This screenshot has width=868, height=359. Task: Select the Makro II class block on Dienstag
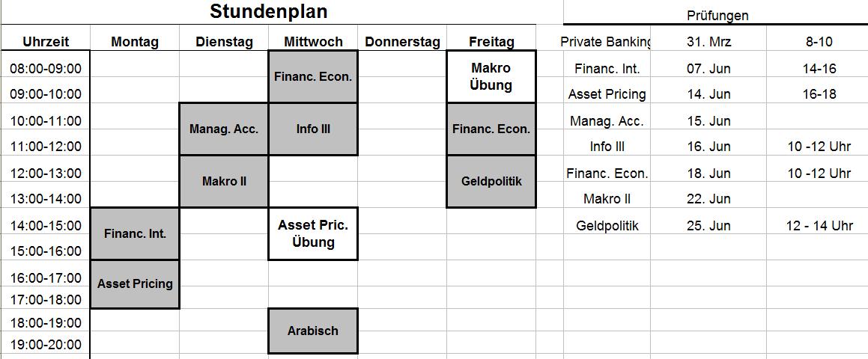coord(224,181)
